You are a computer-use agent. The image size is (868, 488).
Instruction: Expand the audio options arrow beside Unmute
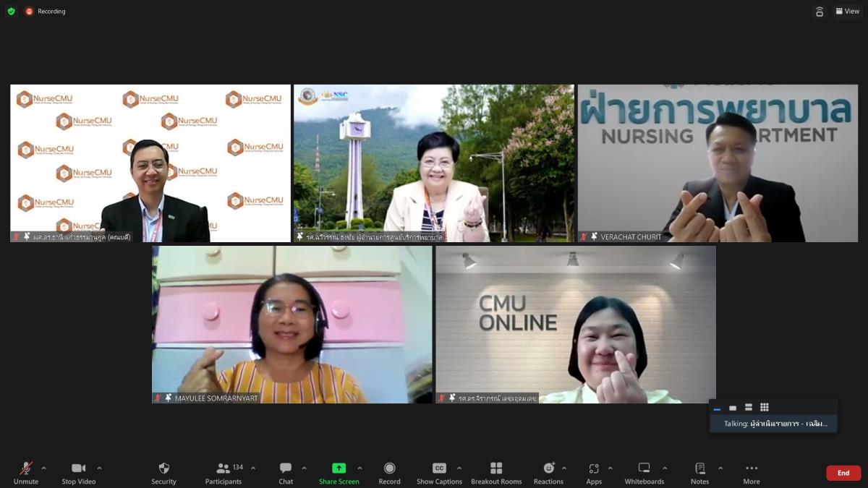click(43, 468)
